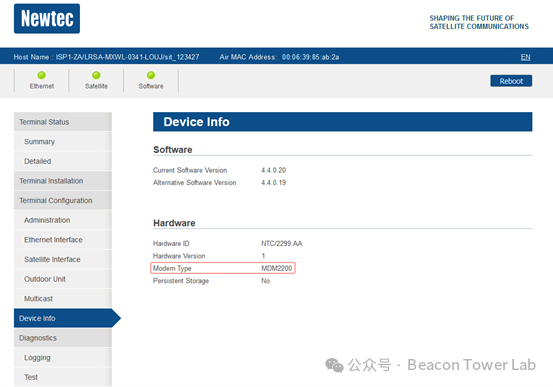This screenshot has height=387, width=553.
Task: Open the Summary page
Action: pos(63,141)
